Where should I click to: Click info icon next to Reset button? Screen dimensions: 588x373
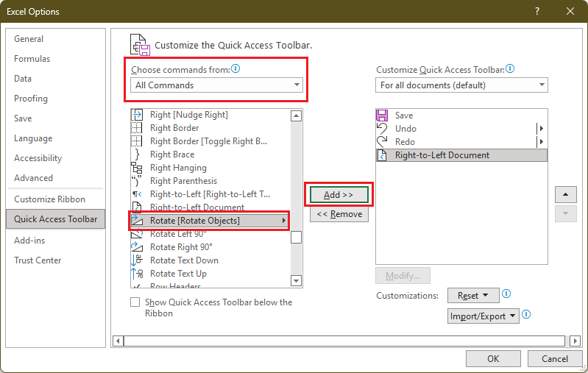506,294
